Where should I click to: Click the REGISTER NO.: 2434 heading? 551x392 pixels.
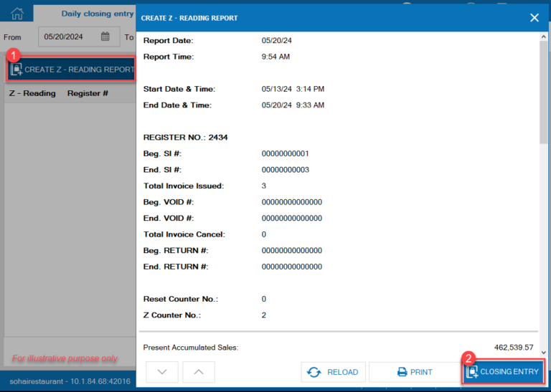(185, 137)
